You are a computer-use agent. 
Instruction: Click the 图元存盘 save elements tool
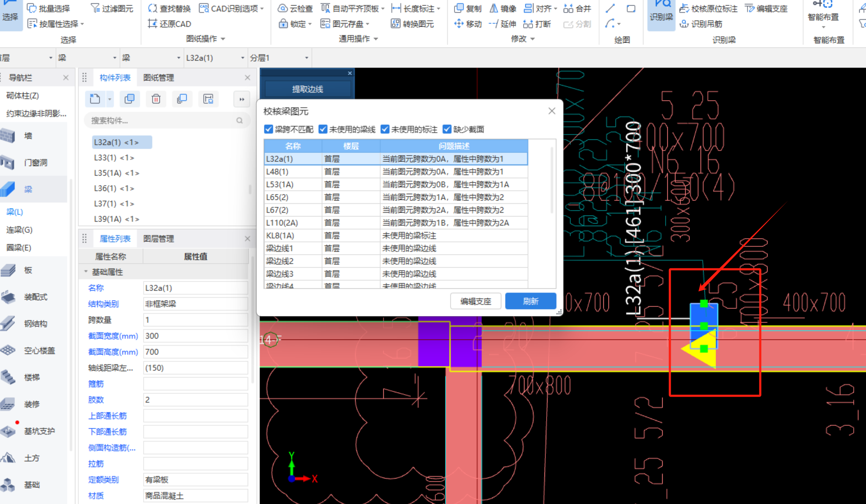[345, 24]
